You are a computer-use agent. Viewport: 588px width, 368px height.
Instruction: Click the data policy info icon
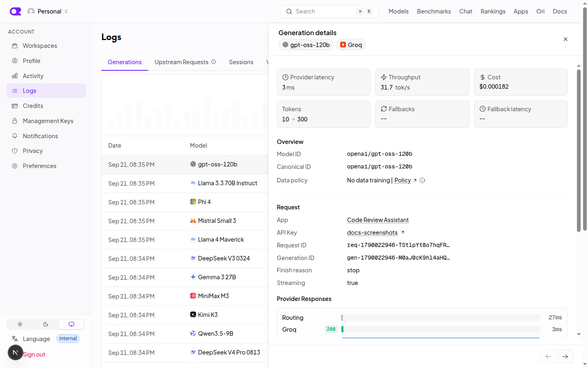pos(422,180)
